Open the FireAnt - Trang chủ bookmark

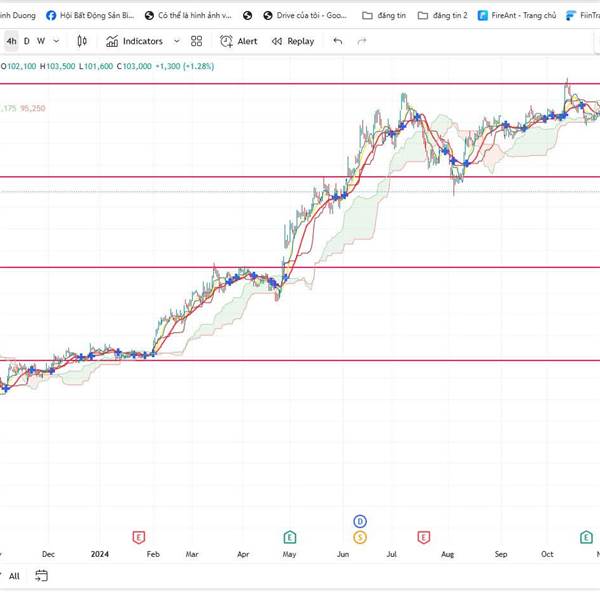(517, 15)
